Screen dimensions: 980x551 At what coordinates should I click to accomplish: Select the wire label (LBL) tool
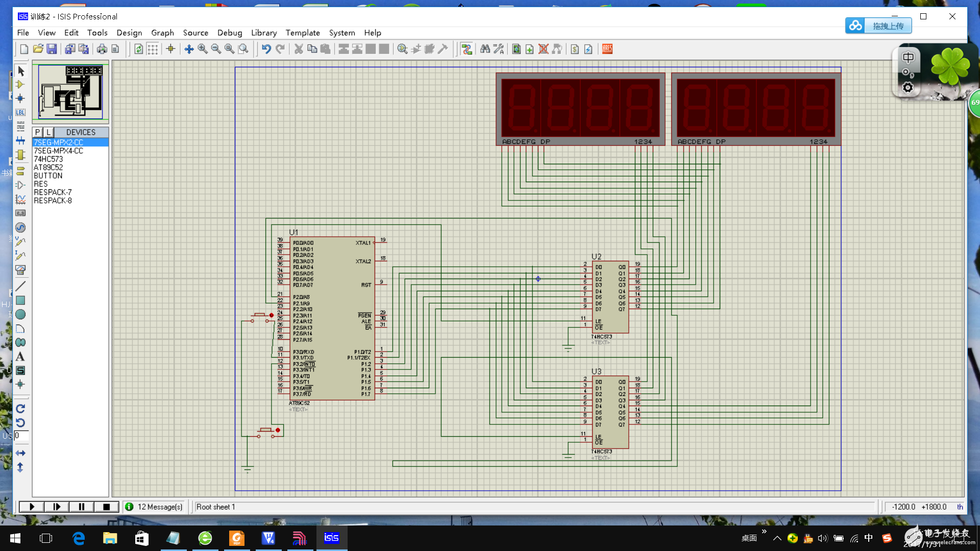(x=20, y=112)
